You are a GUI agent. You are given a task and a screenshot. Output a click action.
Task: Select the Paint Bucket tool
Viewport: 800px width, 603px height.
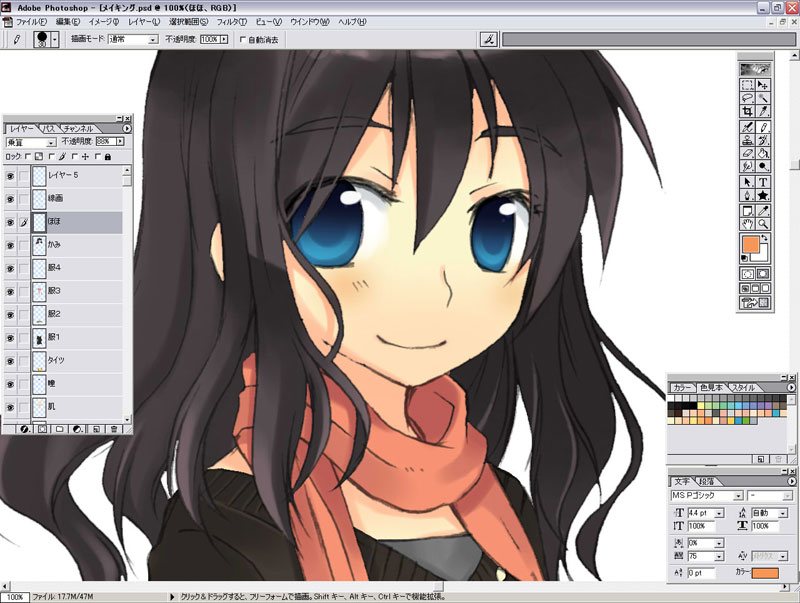click(x=763, y=153)
